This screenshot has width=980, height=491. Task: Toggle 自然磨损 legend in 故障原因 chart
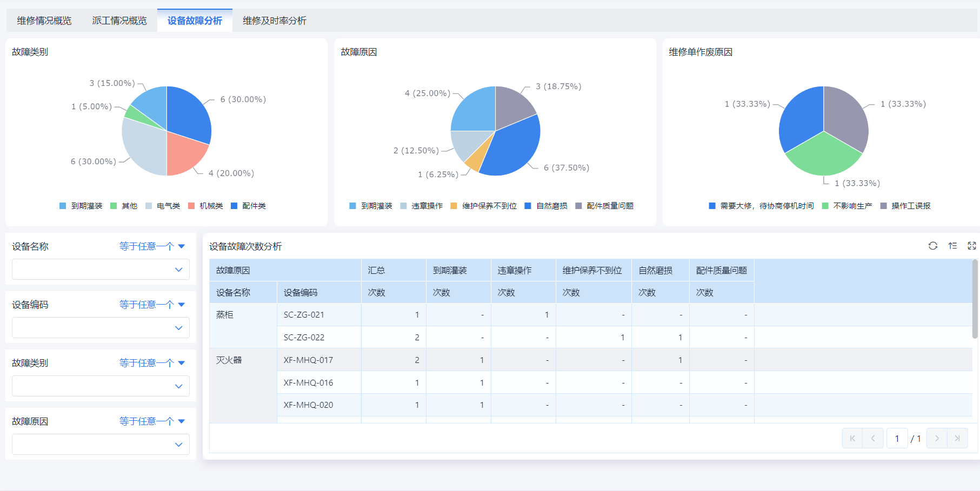[x=546, y=206]
